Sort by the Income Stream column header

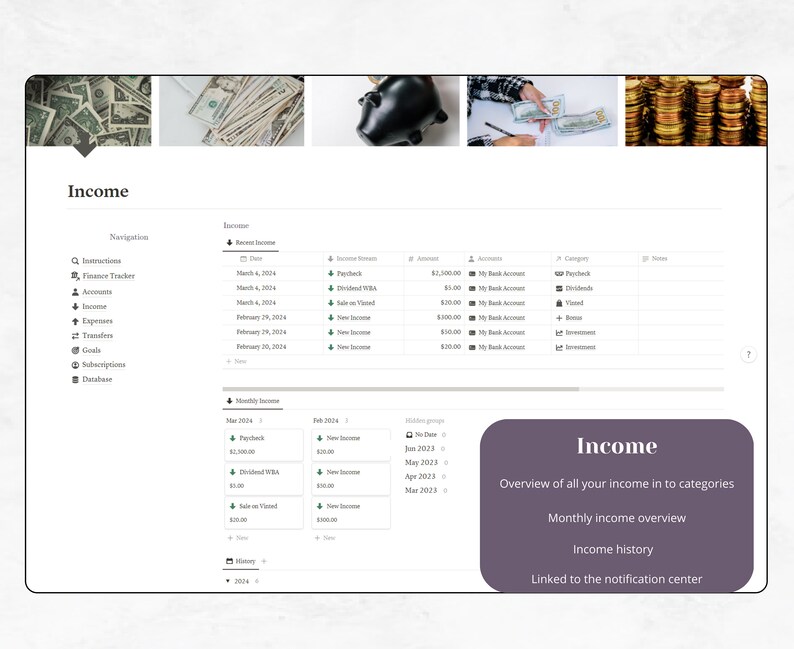coord(363,259)
